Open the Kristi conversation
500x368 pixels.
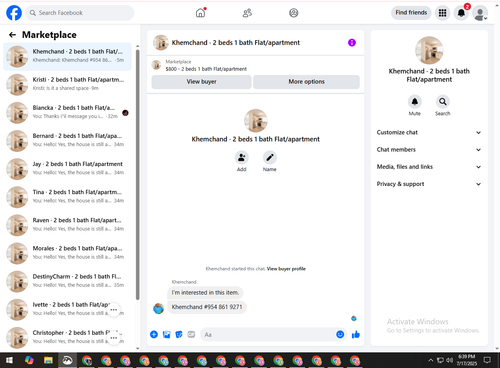68,85
